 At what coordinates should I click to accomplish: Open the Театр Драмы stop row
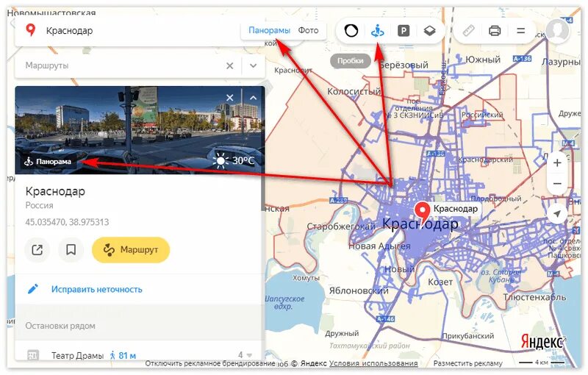(140, 354)
